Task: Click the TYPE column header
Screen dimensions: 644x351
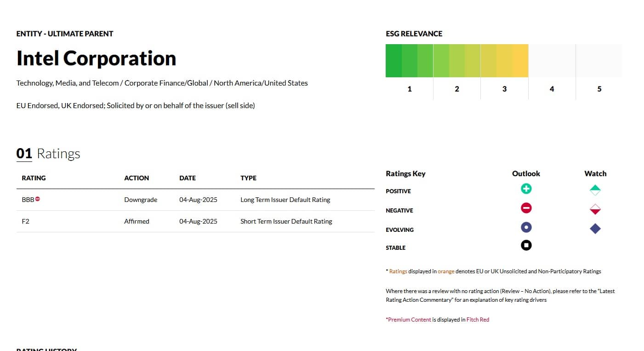Action: coord(248,178)
